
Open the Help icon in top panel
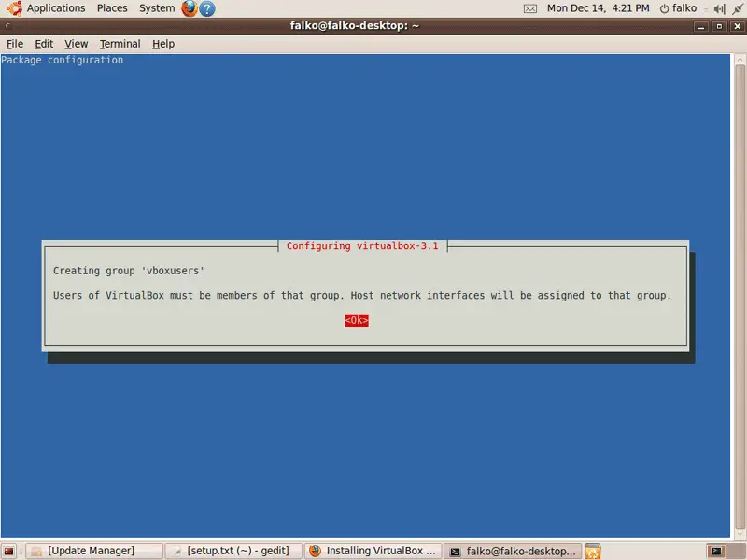click(207, 8)
